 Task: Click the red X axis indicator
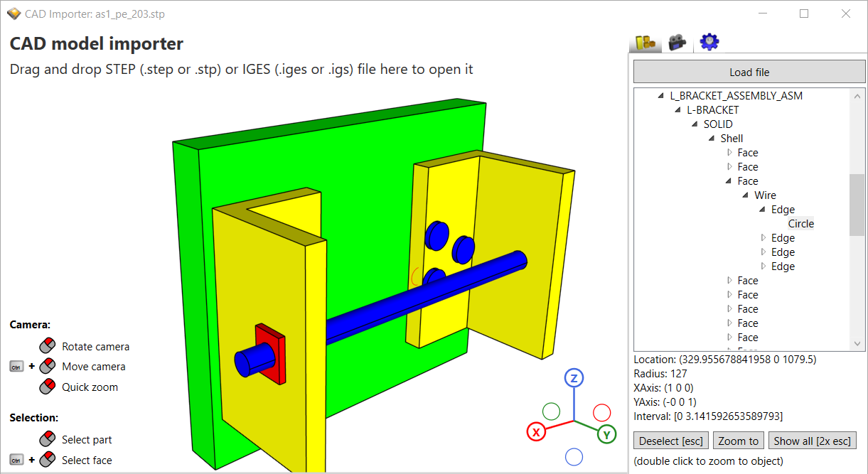tap(536, 432)
